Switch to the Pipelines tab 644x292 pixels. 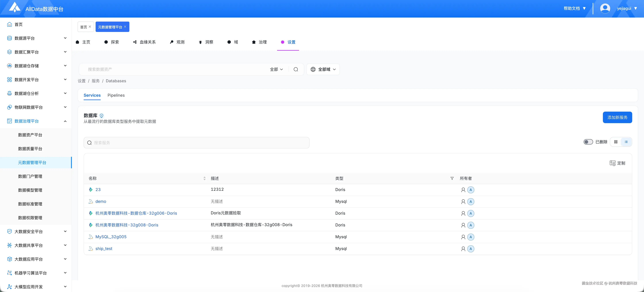pyautogui.click(x=116, y=95)
